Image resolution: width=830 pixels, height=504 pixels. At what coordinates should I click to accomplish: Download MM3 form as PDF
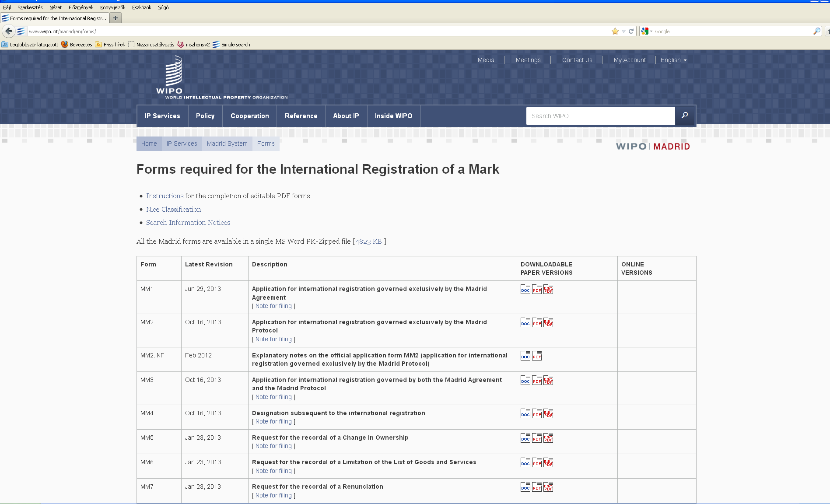[x=537, y=380]
